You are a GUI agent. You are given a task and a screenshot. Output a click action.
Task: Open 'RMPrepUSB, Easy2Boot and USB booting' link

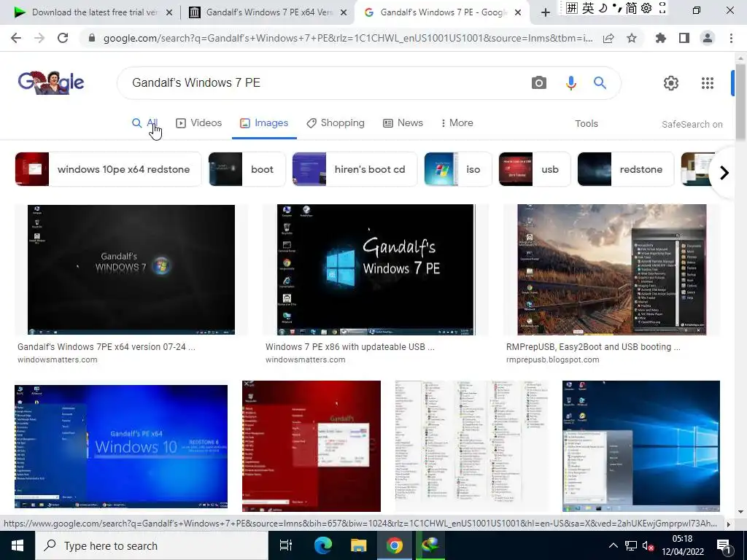click(x=593, y=346)
